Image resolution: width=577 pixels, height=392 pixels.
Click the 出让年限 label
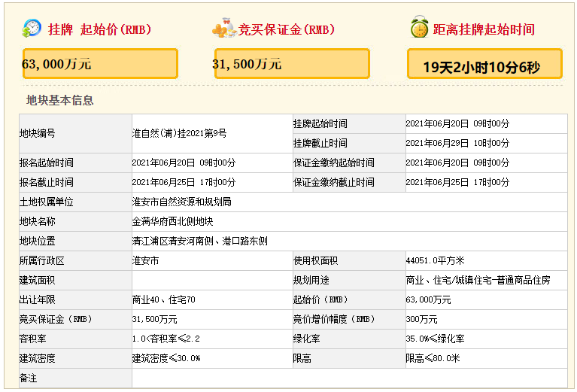[x=37, y=299]
